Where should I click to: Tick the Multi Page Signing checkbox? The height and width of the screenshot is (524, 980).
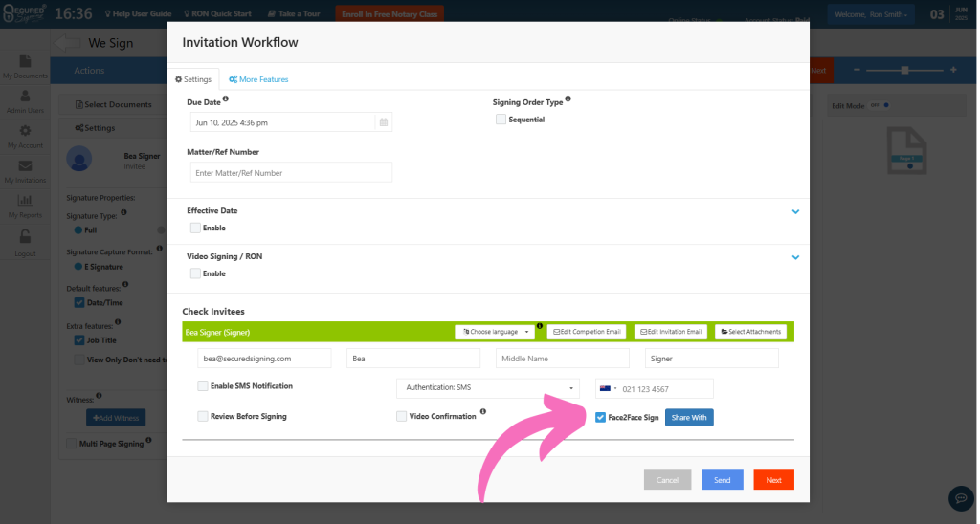click(71, 444)
